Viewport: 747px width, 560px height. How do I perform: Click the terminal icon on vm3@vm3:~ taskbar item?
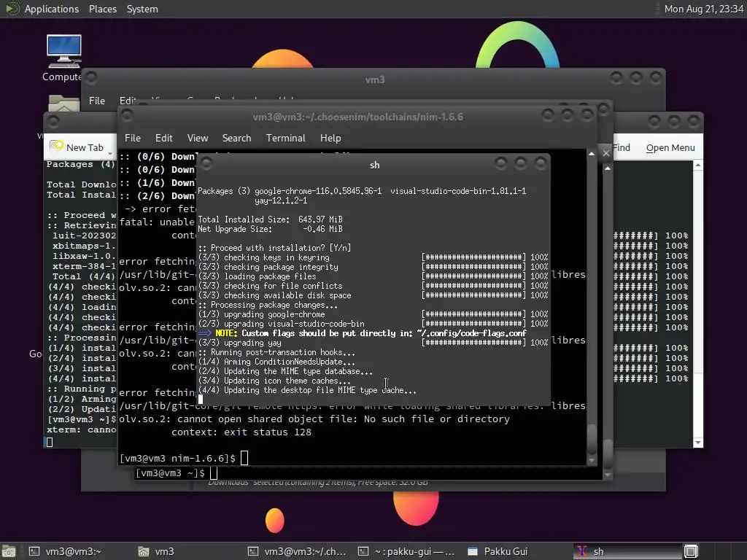(x=34, y=551)
